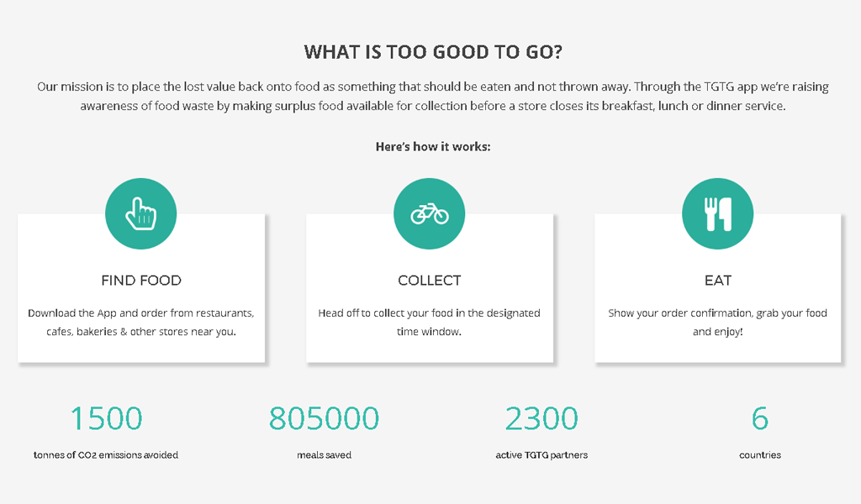Click the 'countries' label

[760, 454]
